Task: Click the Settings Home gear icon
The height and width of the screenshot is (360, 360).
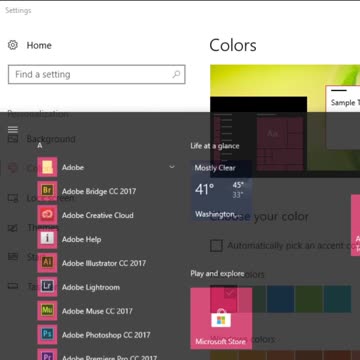Action: (13, 45)
